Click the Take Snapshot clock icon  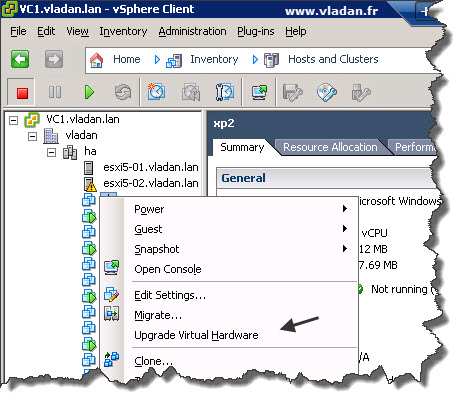coord(156,92)
